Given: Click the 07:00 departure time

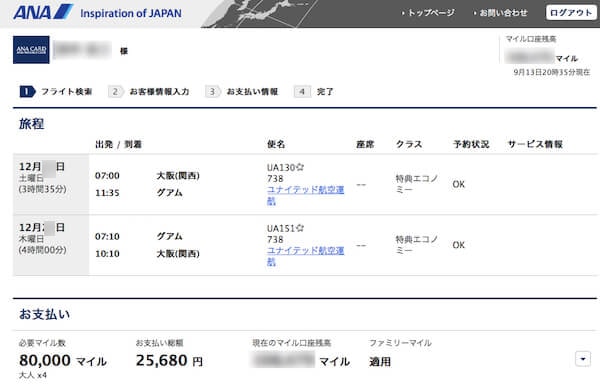Looking at the screenshot, I should point(107,176).
